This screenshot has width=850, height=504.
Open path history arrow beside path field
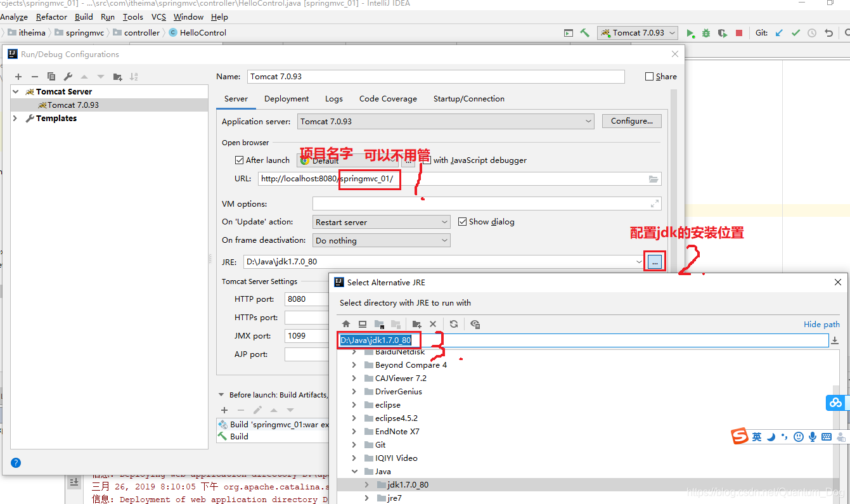835,340
